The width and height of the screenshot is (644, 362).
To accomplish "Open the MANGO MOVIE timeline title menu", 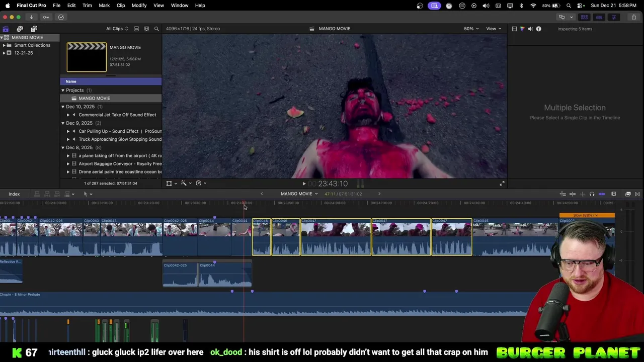I will pyautogui.click(x=299, y=194).
